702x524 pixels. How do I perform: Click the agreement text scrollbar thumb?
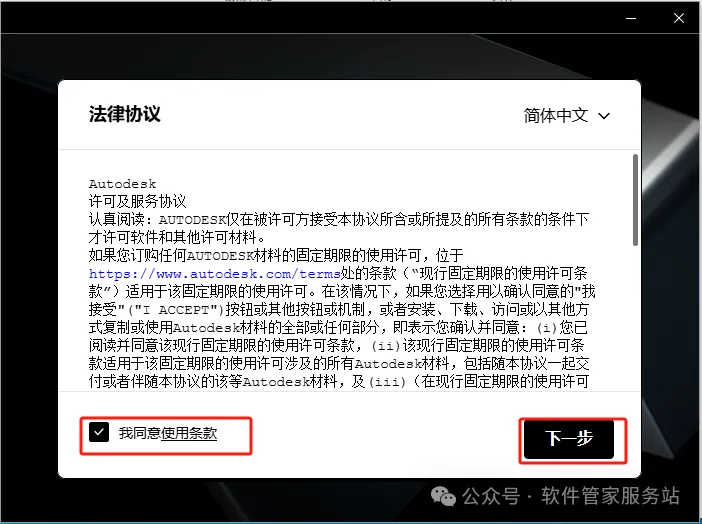point(635,200)
